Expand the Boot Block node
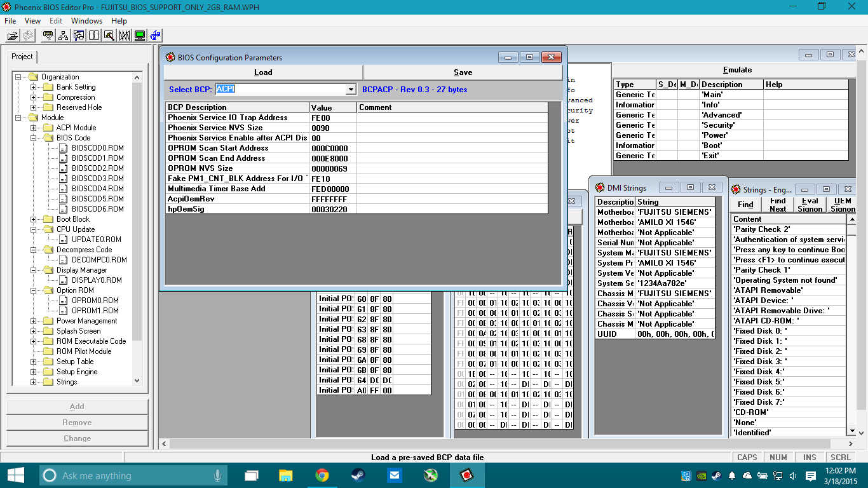This screenshot has height=488, width=868. coord(33,219)
